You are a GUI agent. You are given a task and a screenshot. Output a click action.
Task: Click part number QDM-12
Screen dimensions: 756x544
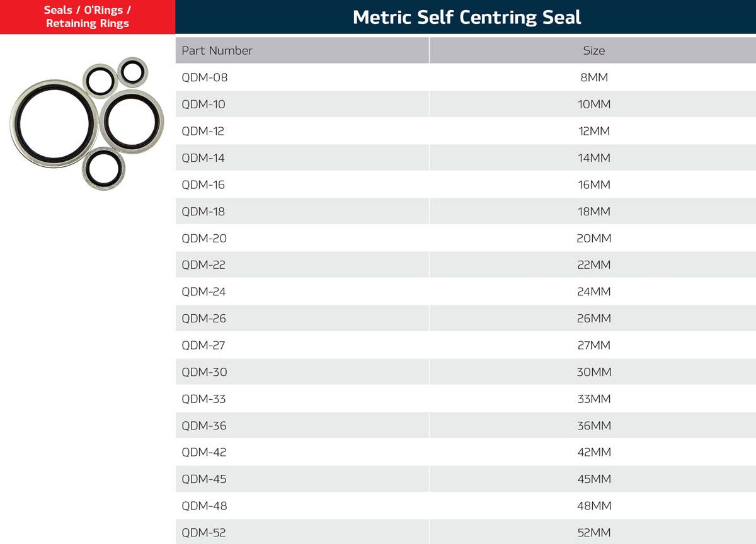point(203,131)
